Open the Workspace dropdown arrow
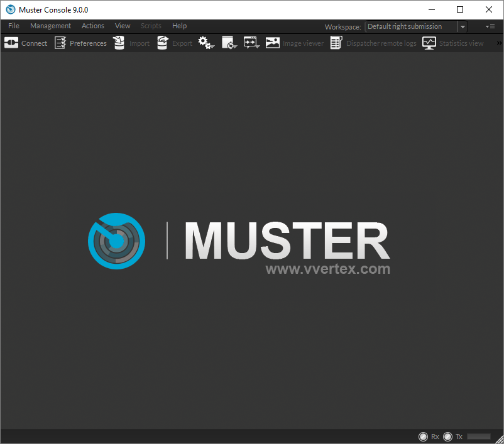The height and width of the screenshot is (444, 504). tap(463, 26)
